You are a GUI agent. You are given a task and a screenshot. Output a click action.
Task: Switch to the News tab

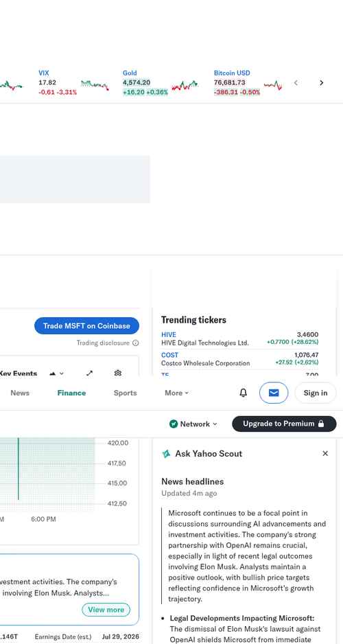[x=20, y=393]
